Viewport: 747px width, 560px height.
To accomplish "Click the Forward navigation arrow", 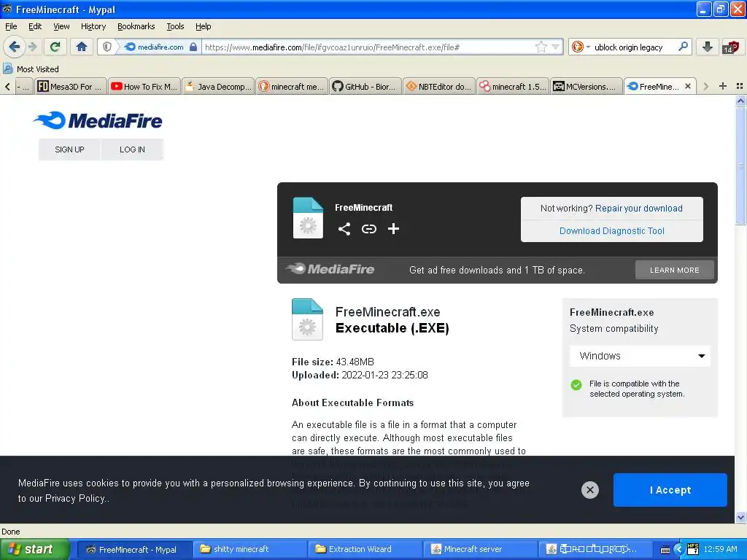I will 32,47.
